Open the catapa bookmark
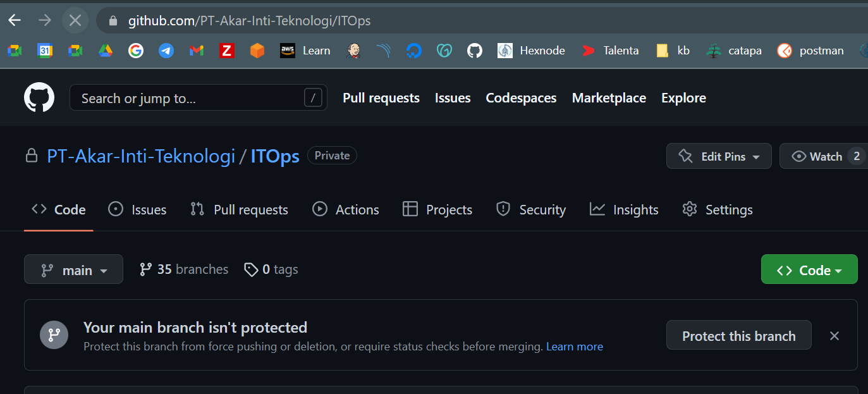868x394 pixels. 733,50
